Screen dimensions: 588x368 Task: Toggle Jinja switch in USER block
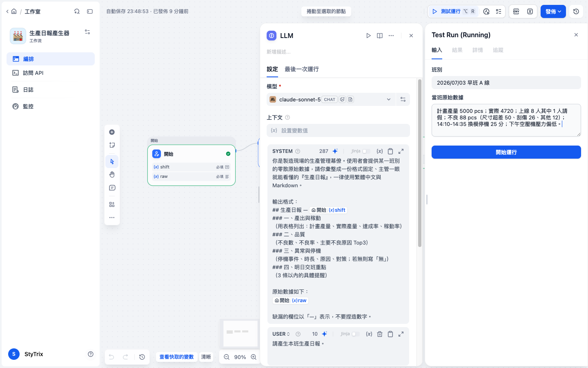[x=356, y=334]
